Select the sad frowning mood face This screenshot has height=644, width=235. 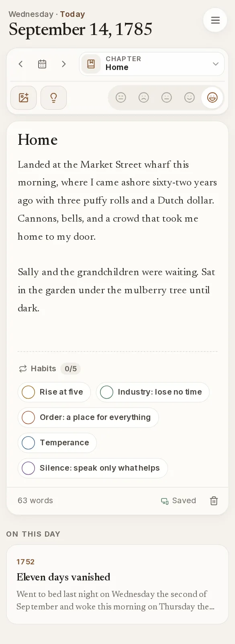(144, 97)
